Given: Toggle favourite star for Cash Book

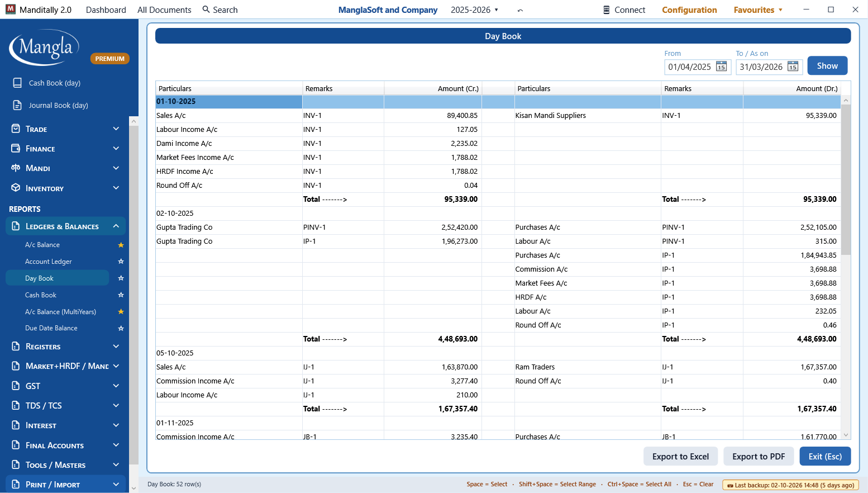Looking at the screenshot, I should pos(121,295).
